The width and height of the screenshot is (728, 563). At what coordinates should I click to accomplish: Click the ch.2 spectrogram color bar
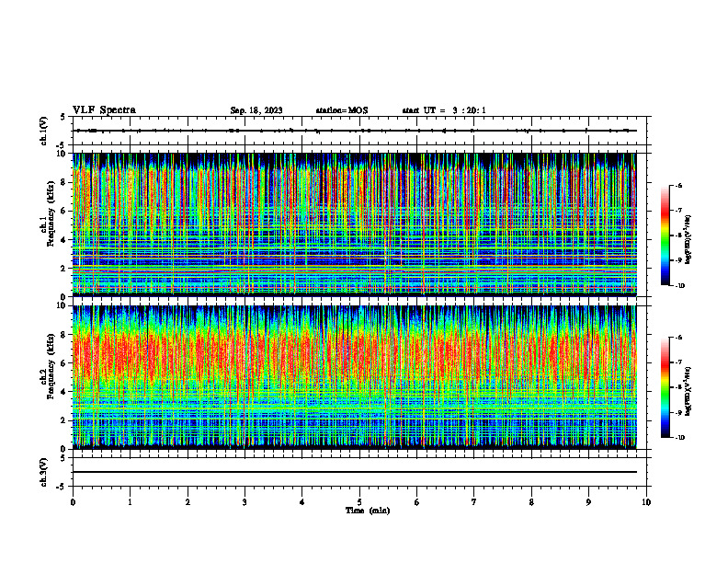(x=665, y=387)
